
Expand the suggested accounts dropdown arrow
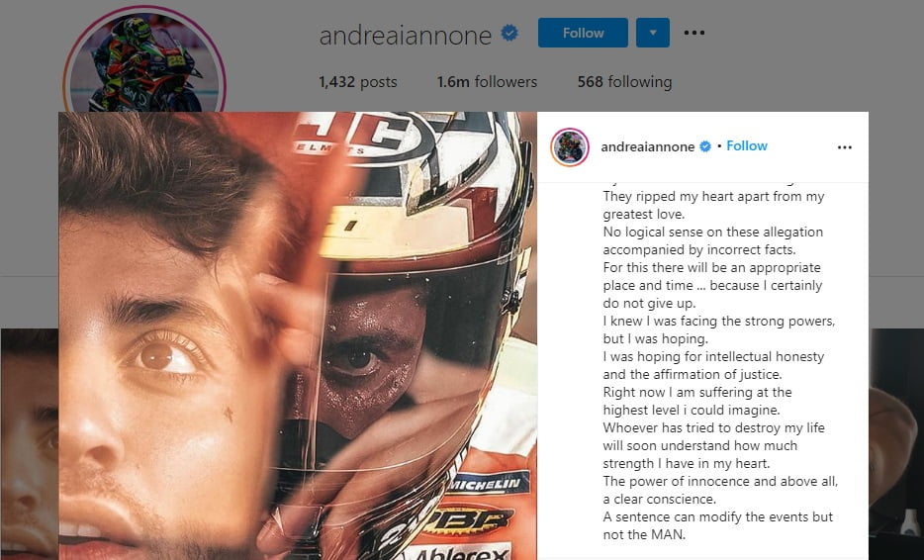pos(653,33)
